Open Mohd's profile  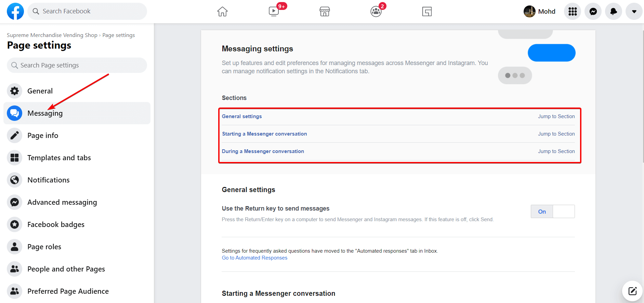pyautogui.click(x=539, y=11)
